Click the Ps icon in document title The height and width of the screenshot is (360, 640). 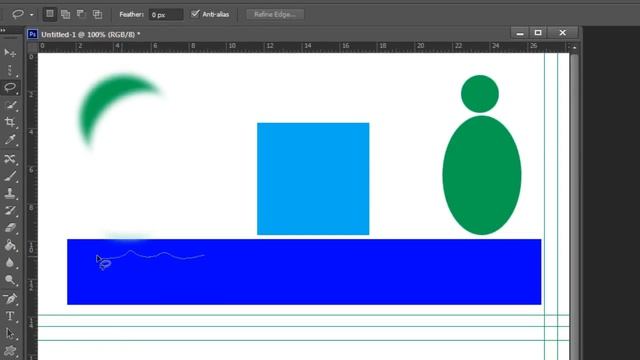[33, 34]
